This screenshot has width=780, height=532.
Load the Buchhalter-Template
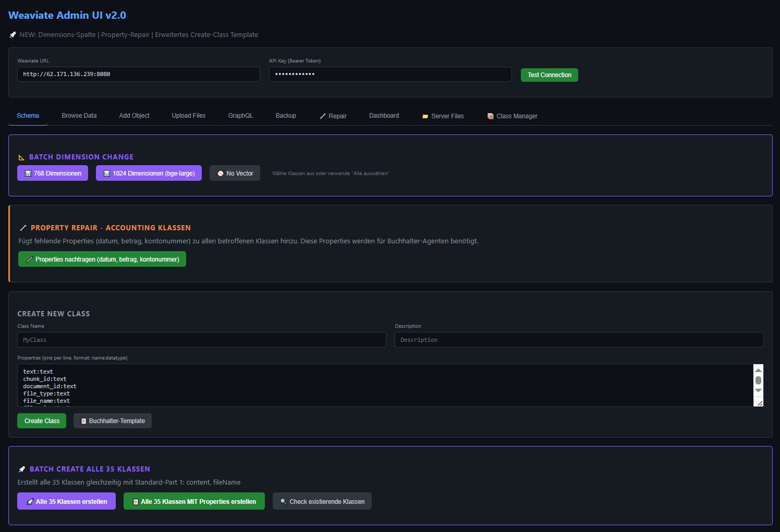113,421
